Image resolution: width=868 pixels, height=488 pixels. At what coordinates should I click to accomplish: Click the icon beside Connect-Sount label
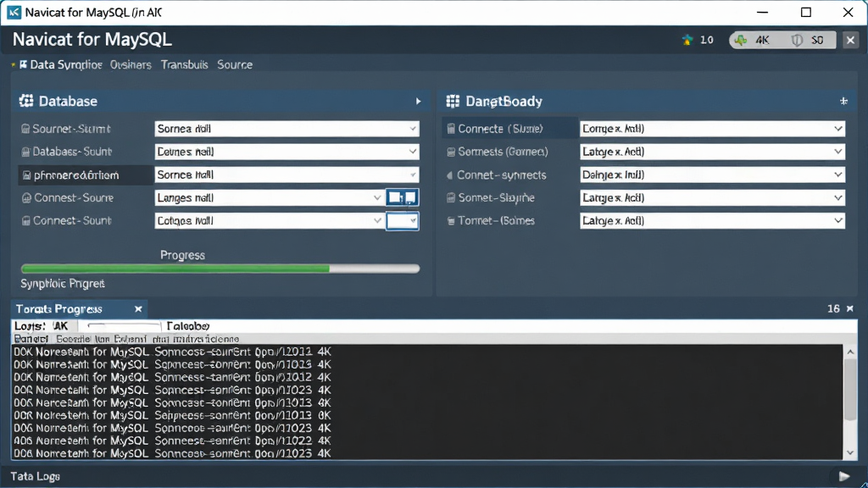25,221
